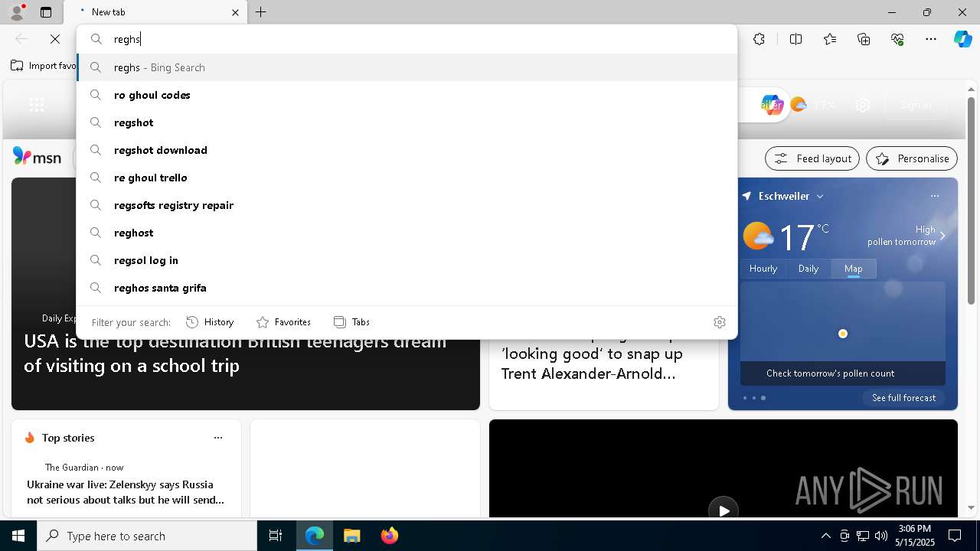Open Settings and more ellipsis menu

(931, 39)
